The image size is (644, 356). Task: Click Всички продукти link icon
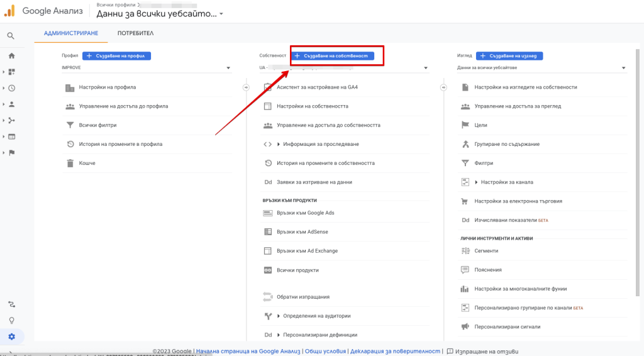268,270
